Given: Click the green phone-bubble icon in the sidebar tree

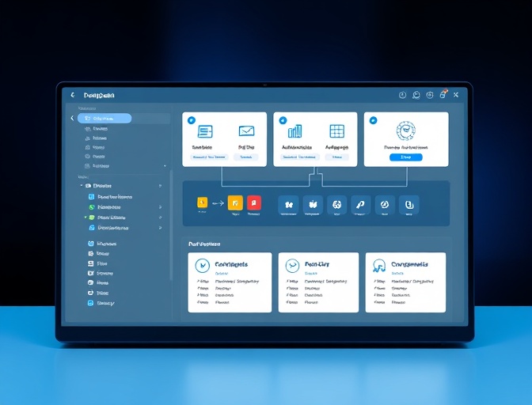Looking at the screenshot, I should tap(91, 207).
